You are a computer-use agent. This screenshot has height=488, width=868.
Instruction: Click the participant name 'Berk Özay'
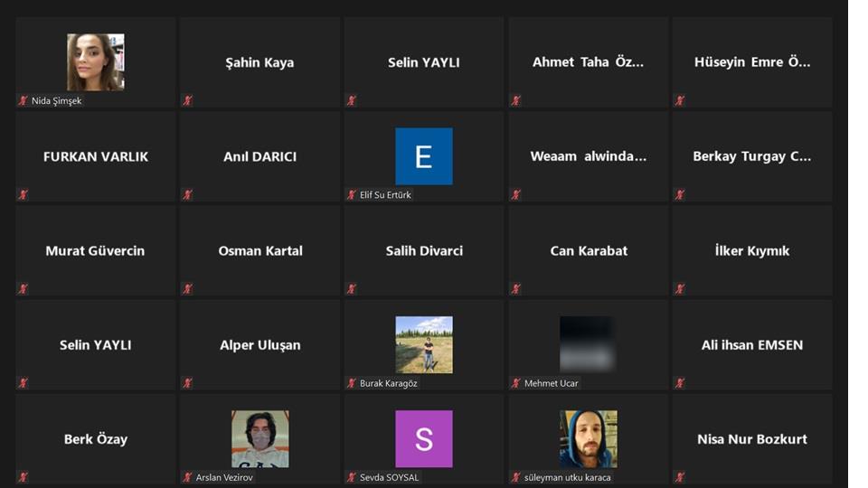click(96, 439)
